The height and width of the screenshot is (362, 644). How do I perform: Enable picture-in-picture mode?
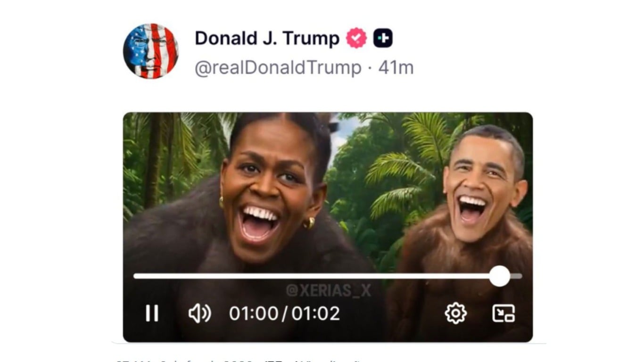(504, 313)
